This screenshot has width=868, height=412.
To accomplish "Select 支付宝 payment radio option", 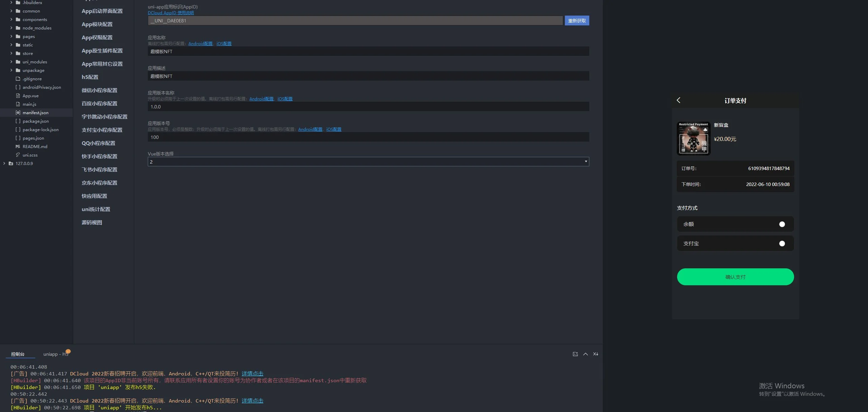I will (x=782, y=244).
